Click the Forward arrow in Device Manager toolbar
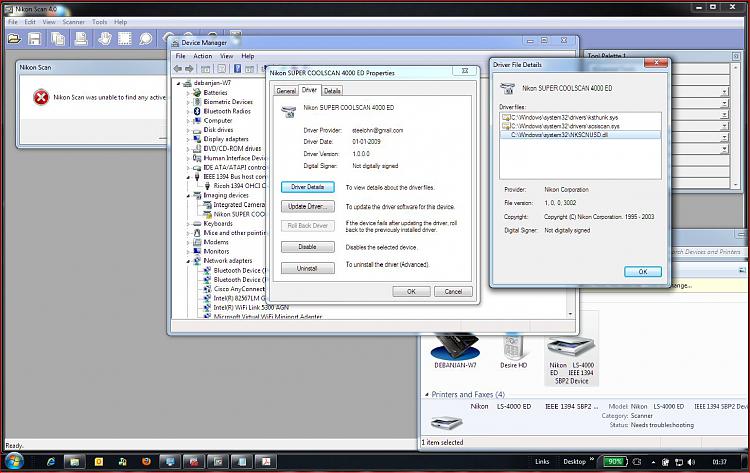The image size is (750, 473). 189,69
